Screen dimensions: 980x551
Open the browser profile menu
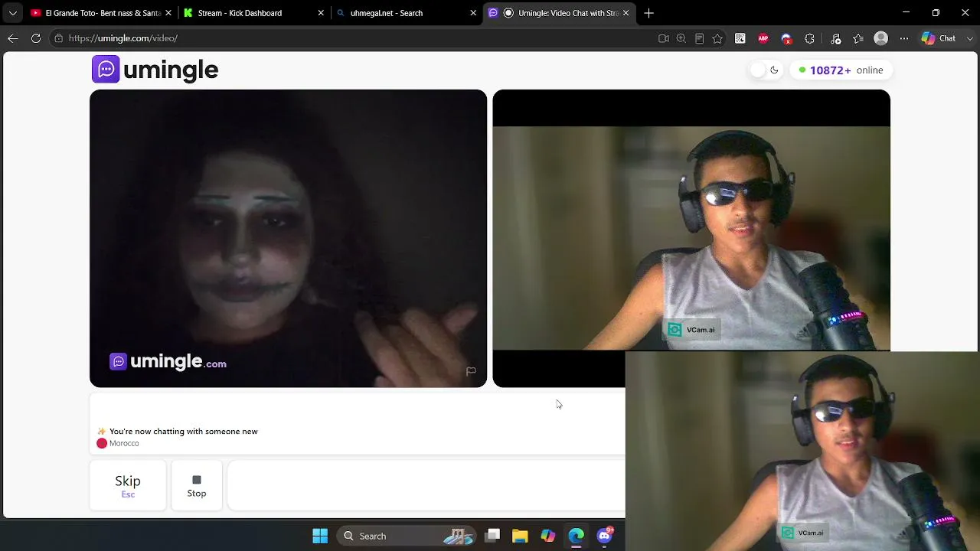point(881,38)
